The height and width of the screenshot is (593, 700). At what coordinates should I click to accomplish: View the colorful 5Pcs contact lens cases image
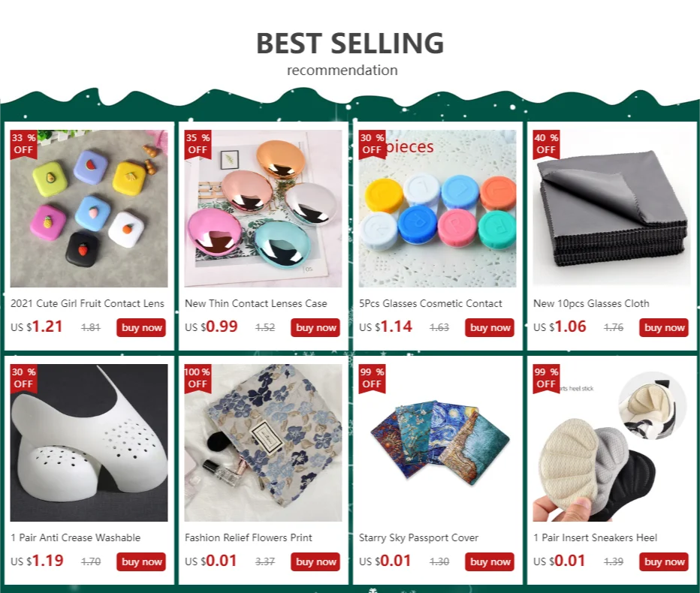point(437,209)
